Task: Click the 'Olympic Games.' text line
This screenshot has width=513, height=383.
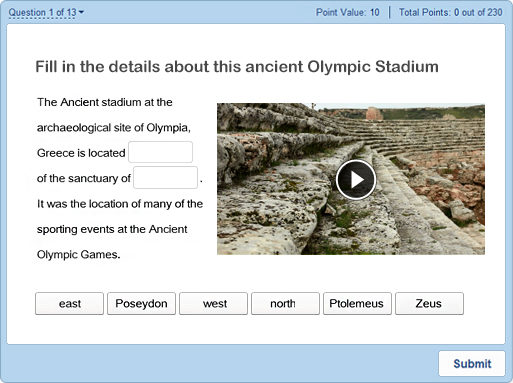Action: coord(79,255)
